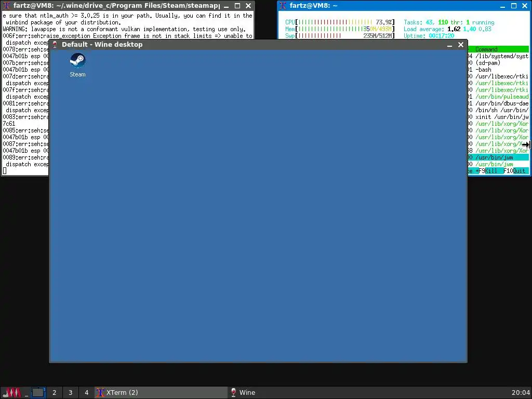The height and width of the screenshot is (399, 532).
Task: Select the /bin/sh /usr/bin/ process row
Action: 498,110
